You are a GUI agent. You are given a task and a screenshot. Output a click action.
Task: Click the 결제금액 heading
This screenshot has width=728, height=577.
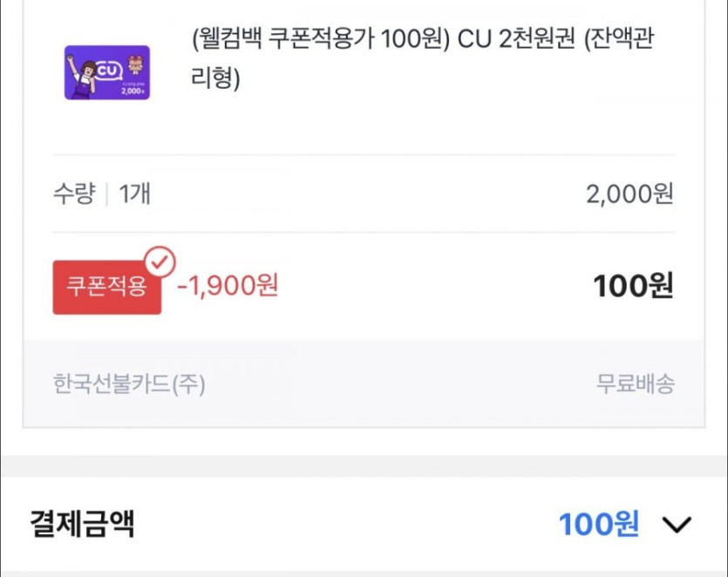coord(82,523)
